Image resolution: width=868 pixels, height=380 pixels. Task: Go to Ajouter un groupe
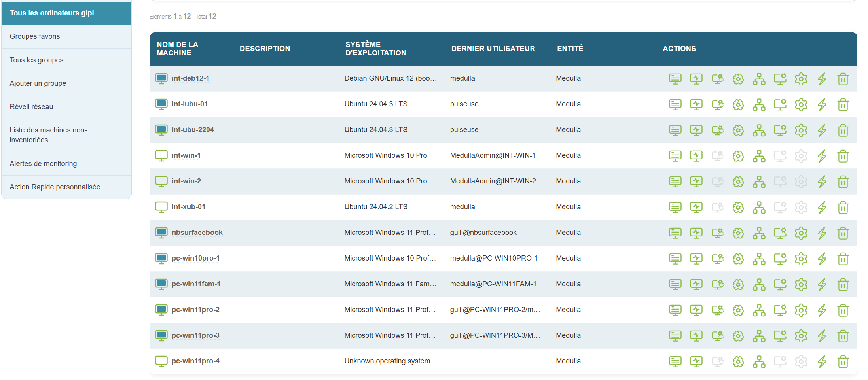pyautogui.click(x=38, y=83)
